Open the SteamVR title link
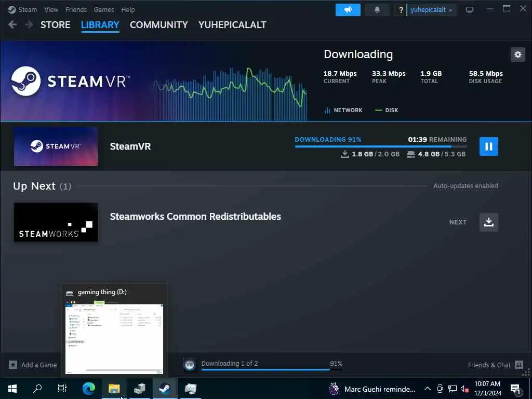 130,146
